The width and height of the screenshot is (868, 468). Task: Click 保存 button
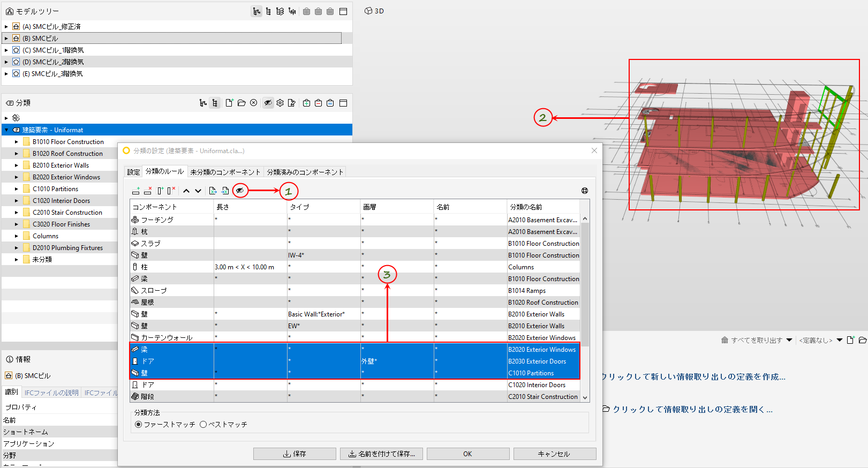[x=295, y=454]
